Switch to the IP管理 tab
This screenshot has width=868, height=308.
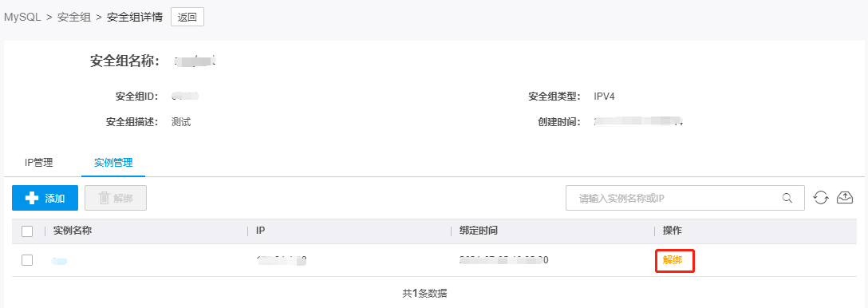tap(39, 163)
